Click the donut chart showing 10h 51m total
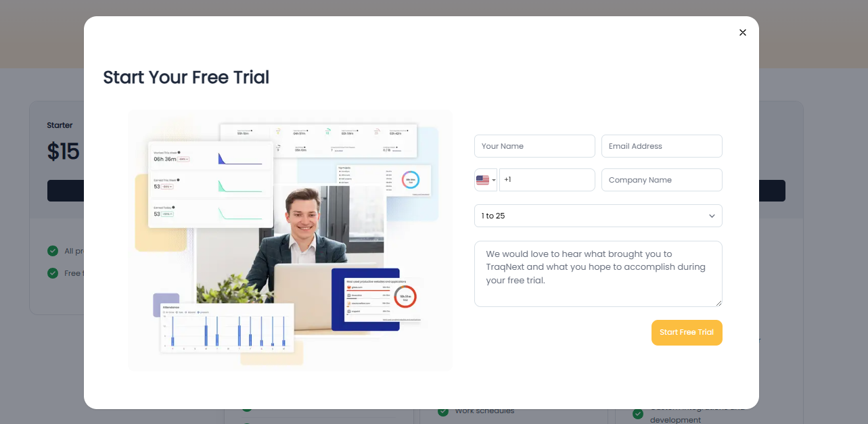This screenshot has height=424, width=868. pyautogui.click(x=405, y=298)
